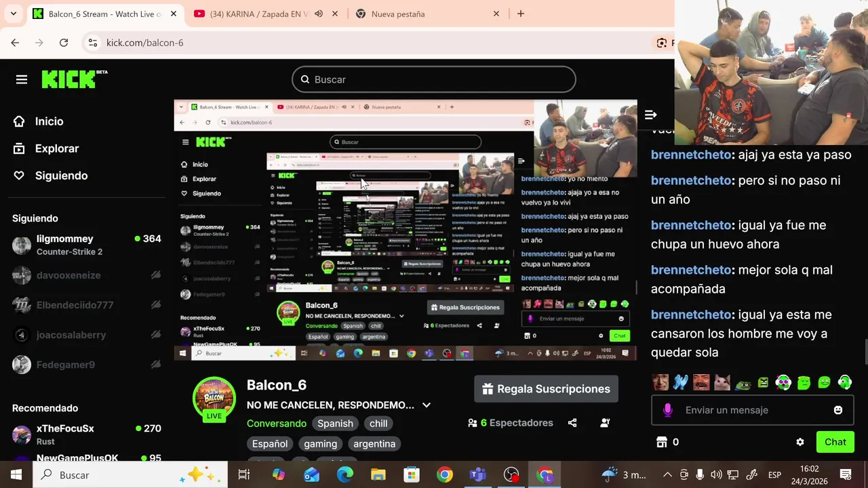Collapse the chat panel with the arrow-lines icon
Viewport: 868px width, 488px height.
coord(650,115)
